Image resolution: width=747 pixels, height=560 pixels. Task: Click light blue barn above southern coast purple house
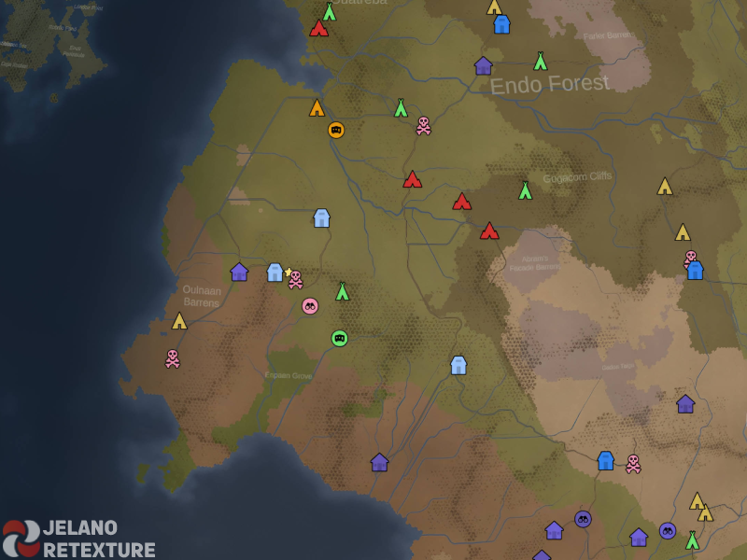[458, 365]
